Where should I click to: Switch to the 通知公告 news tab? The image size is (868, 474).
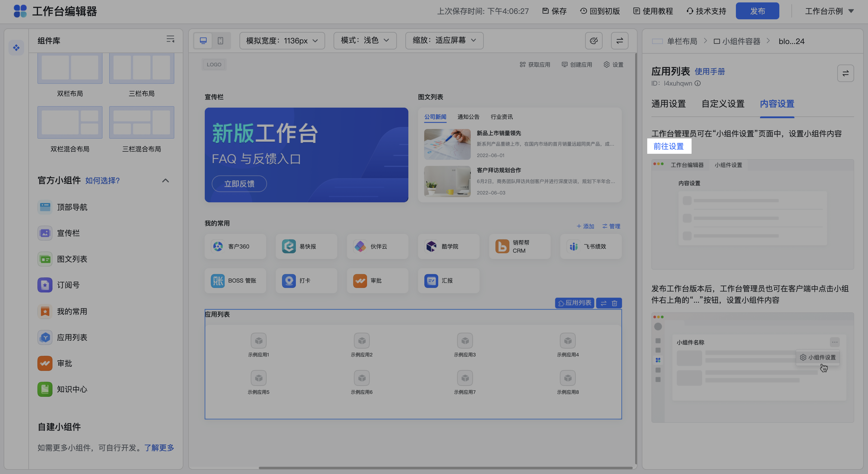tap(468, 117)
